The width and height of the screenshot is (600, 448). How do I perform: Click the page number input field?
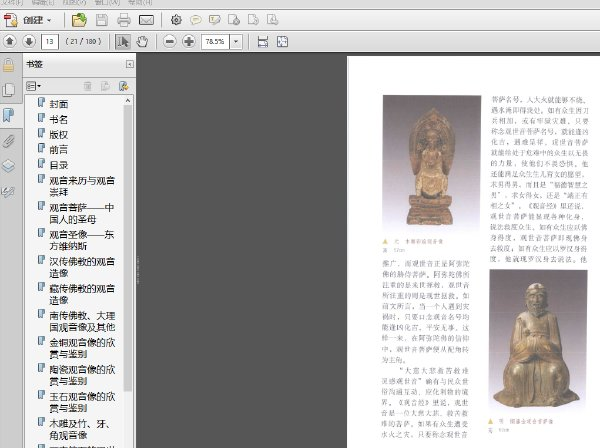50,41
